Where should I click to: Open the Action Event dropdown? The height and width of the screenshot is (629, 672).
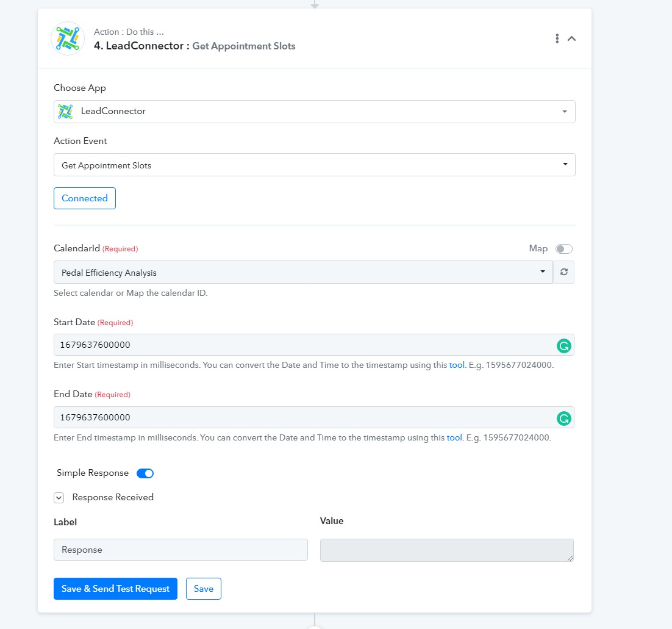pyautogui.click(x=314, y=165)
